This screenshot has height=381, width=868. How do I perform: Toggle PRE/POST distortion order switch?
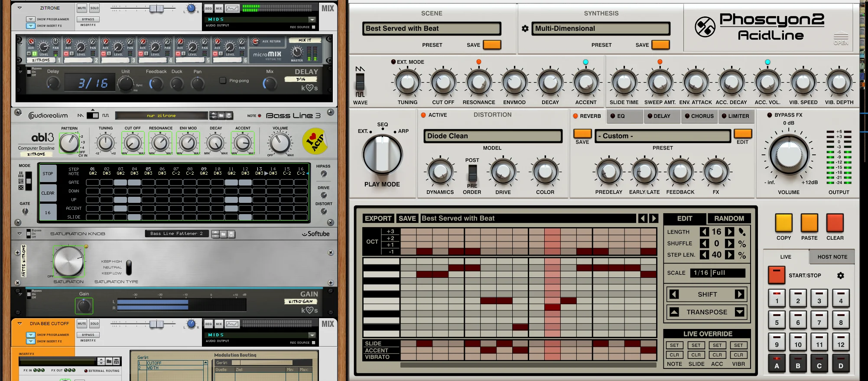[472, 173]
